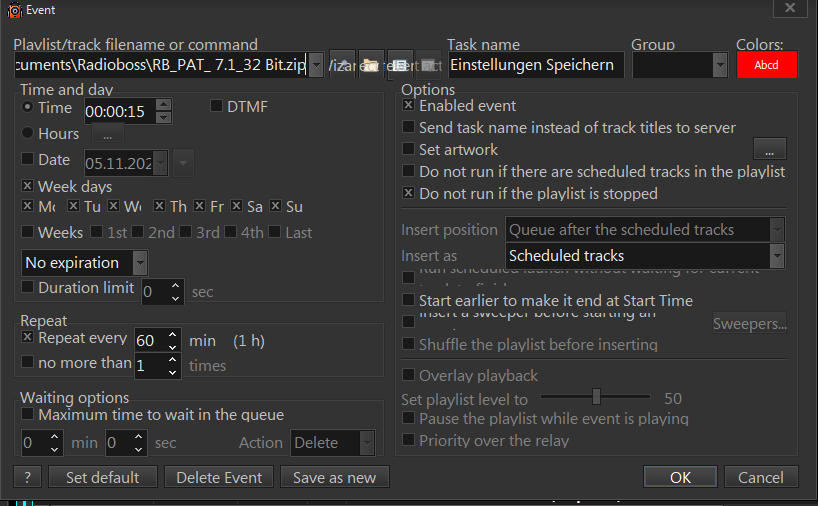
Task: Click the OK button
Action: coord(680,477)
